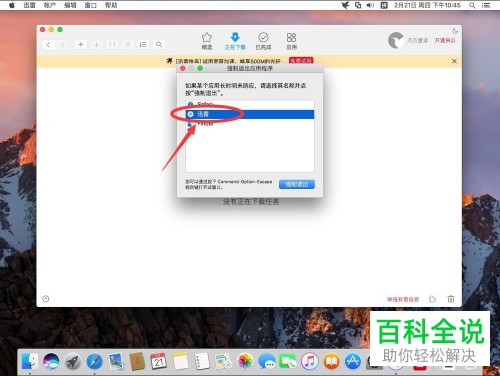Open FaceTime in the Dock
500x376 pixels.
point(288,361)
